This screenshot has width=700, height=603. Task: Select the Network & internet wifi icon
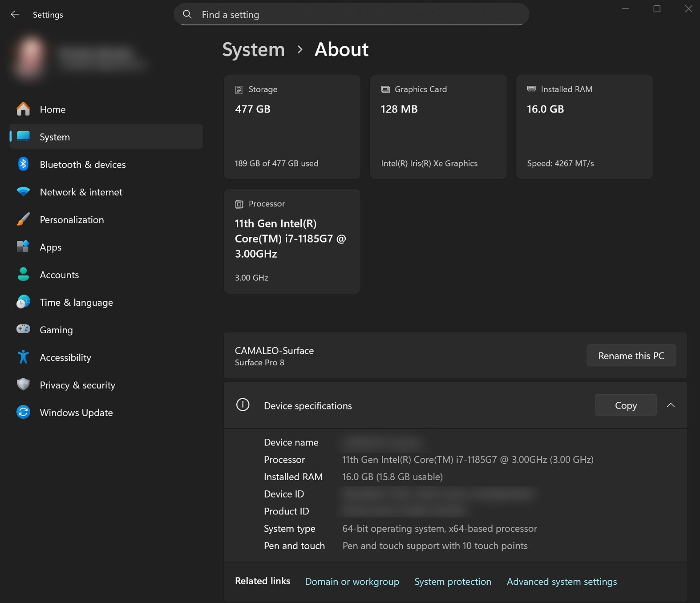coord(23,192)
